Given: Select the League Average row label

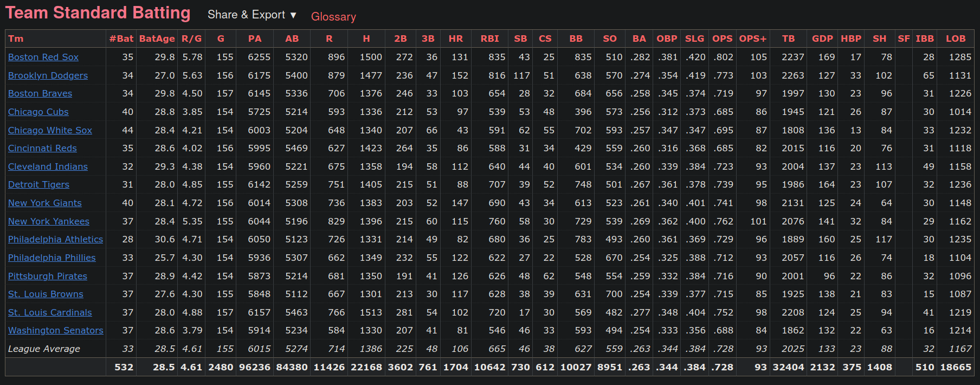Looking at the screenshot, I should 44,349.
